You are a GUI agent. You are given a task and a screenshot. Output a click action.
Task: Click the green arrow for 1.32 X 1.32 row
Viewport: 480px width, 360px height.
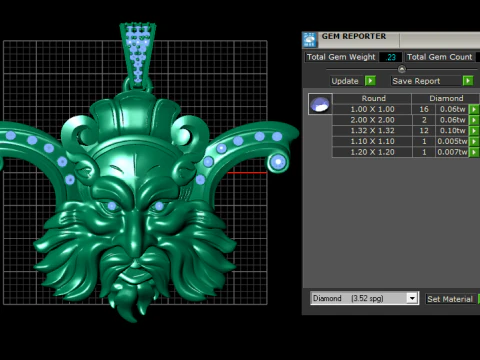click(474, 130)
